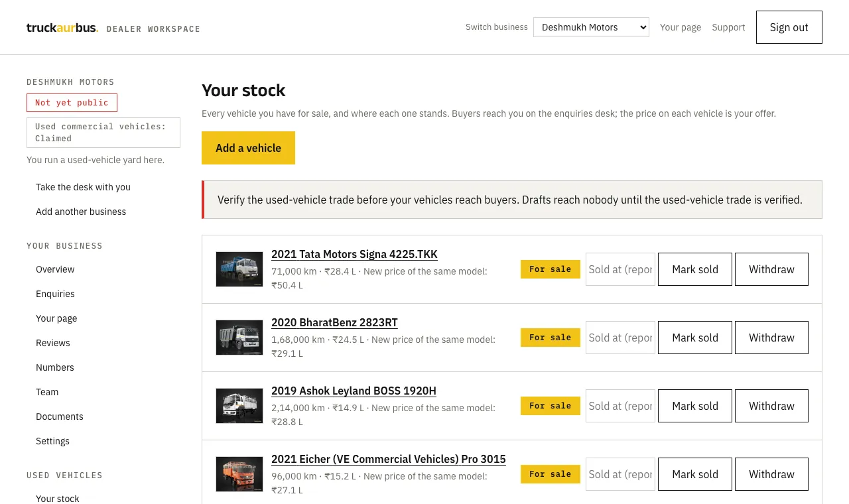The width and height of the screenshot is (849, 504).
Task: Open the 2020 BharatBenz 2823RT listing
Action: 334,322
